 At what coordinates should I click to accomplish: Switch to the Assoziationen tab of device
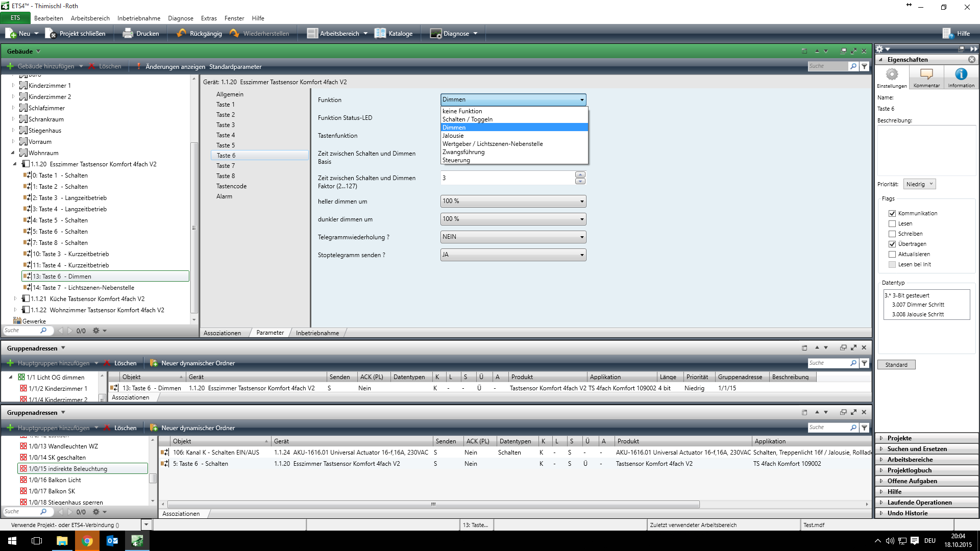(x=222, y=333)
